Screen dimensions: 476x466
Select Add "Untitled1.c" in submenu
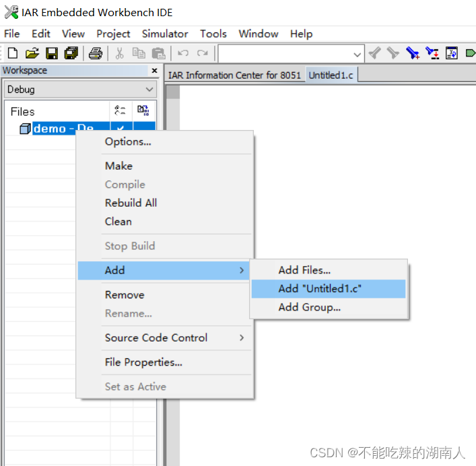pyautogui.click(x=329, y=289)
